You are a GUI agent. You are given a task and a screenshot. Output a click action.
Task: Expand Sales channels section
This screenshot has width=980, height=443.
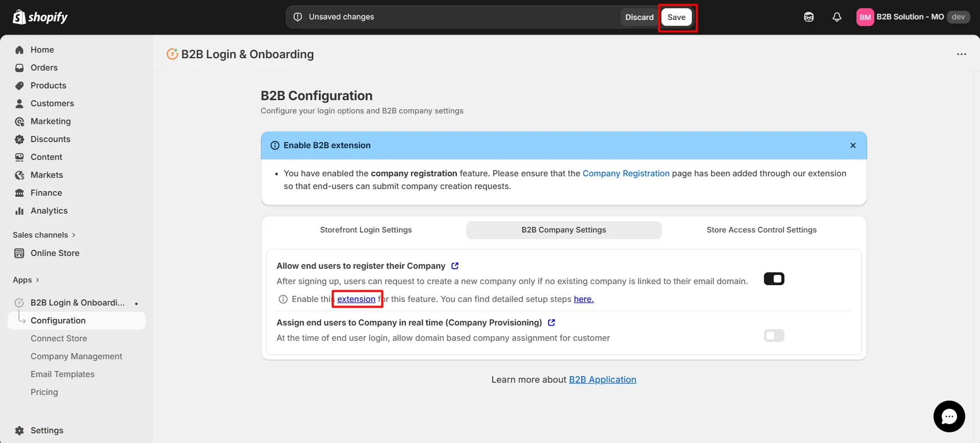44,235
